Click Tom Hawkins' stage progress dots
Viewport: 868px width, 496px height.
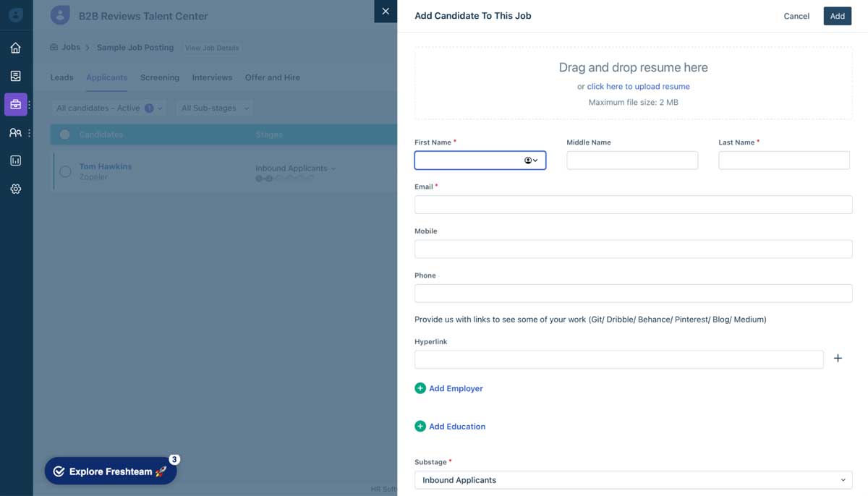pos(281,177)
